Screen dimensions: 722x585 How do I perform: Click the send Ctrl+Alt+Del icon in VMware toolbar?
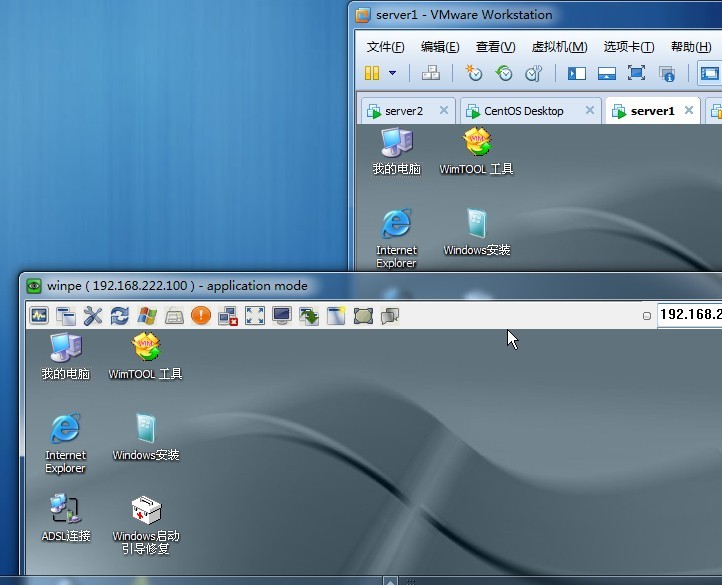pyautogui.click(x=431, y=73)
